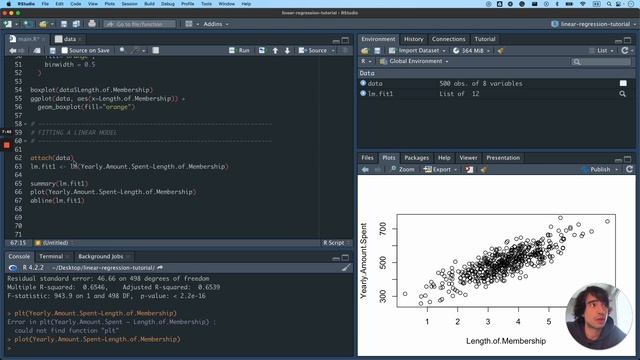Print the current file

pyautogui.click(x=92, y=24)
